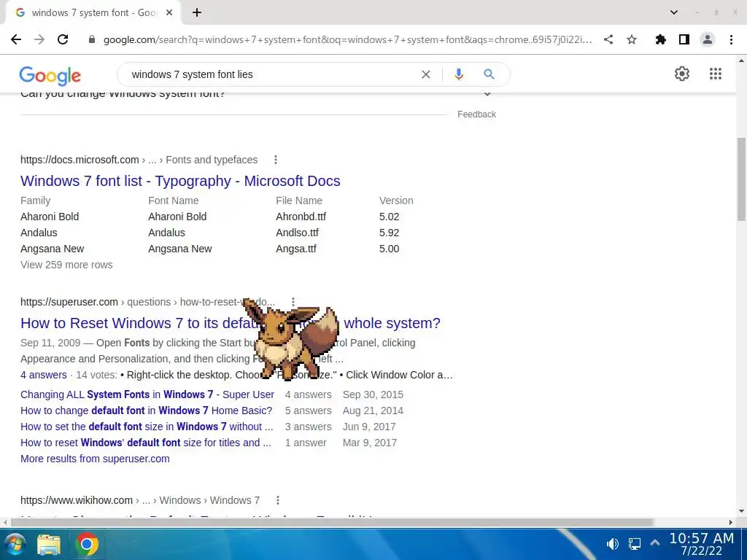
Task: Click the www.wikihow.com breadcrumb URL
Action: tap(140, 500)
